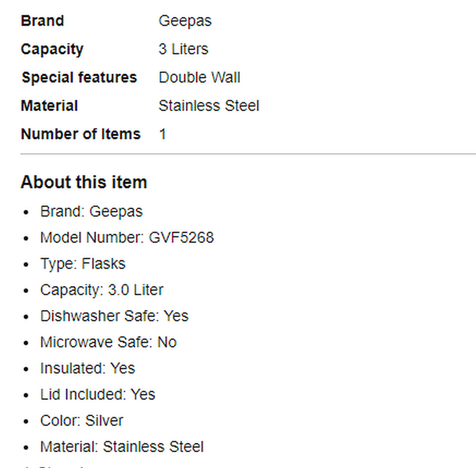
Task: Click the Material label in the table
Action: (x=50, y=106)
